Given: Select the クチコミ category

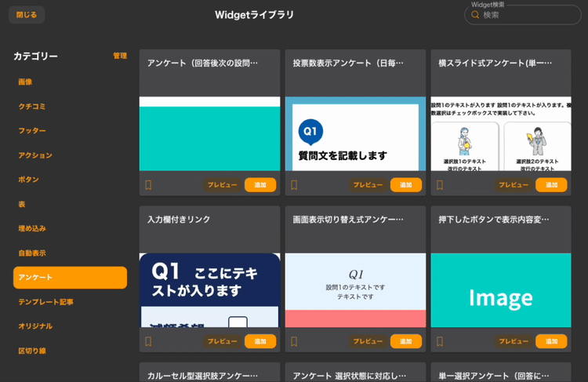Looking at the screenshot, I should click(x=32, y=106).
